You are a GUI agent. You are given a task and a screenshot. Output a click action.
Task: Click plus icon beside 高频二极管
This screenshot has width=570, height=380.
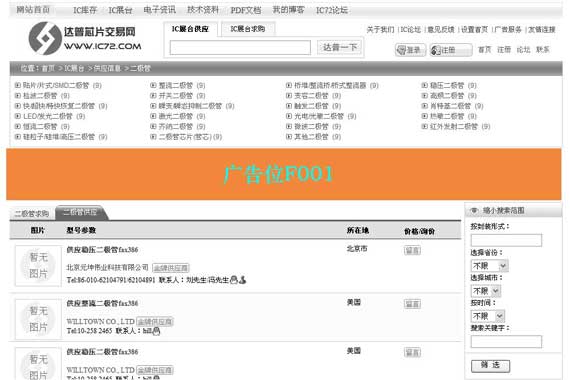pyautogui.click(x=424, y=96)
